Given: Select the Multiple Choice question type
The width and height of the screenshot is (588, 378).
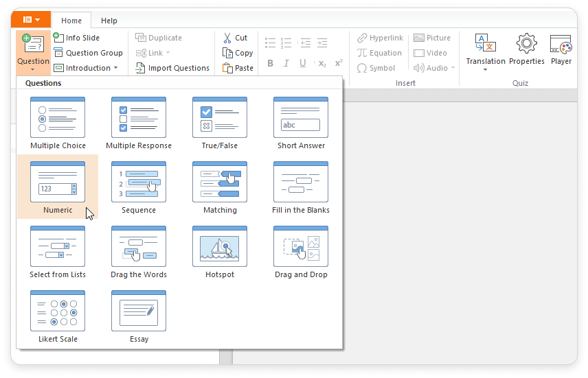Looking at the screenshot, I should [x=58, y=123].
